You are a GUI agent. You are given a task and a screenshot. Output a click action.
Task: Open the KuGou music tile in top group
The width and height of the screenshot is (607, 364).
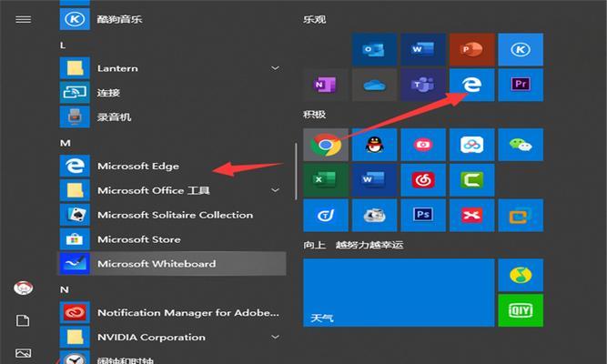(521, 49)
